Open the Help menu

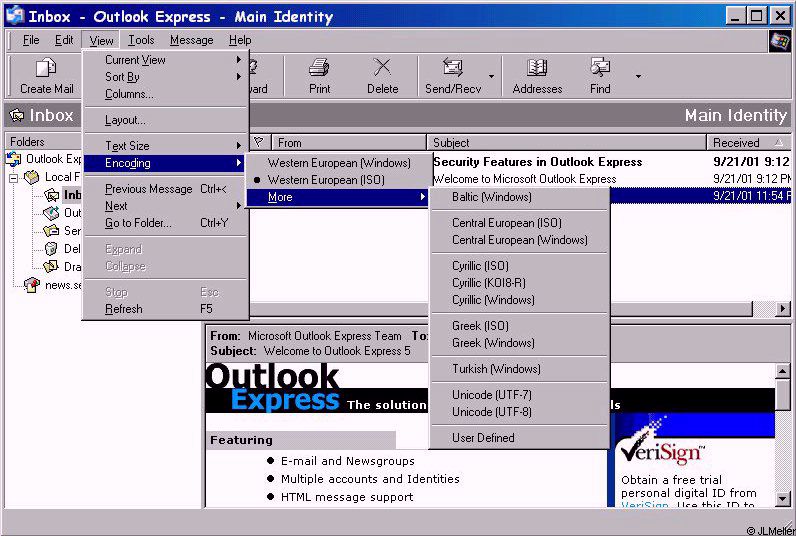coord(240,40)
